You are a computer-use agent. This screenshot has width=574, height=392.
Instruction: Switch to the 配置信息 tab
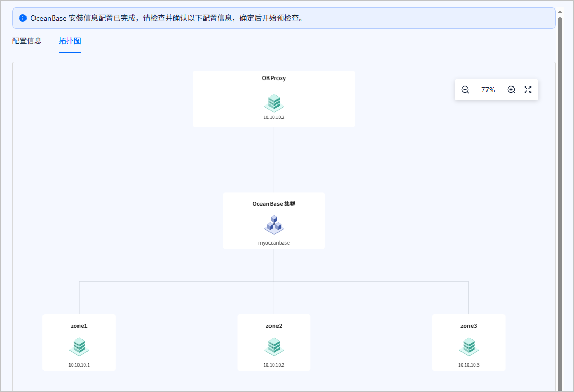(x=27, y=41)
